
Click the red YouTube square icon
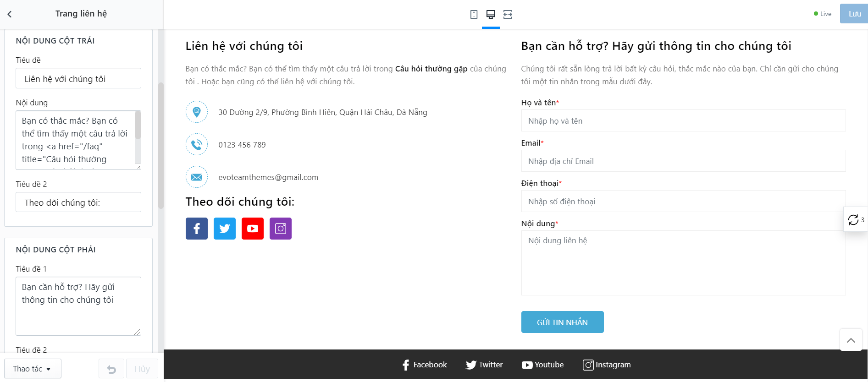pyautogui.click(x=253, y=229)
